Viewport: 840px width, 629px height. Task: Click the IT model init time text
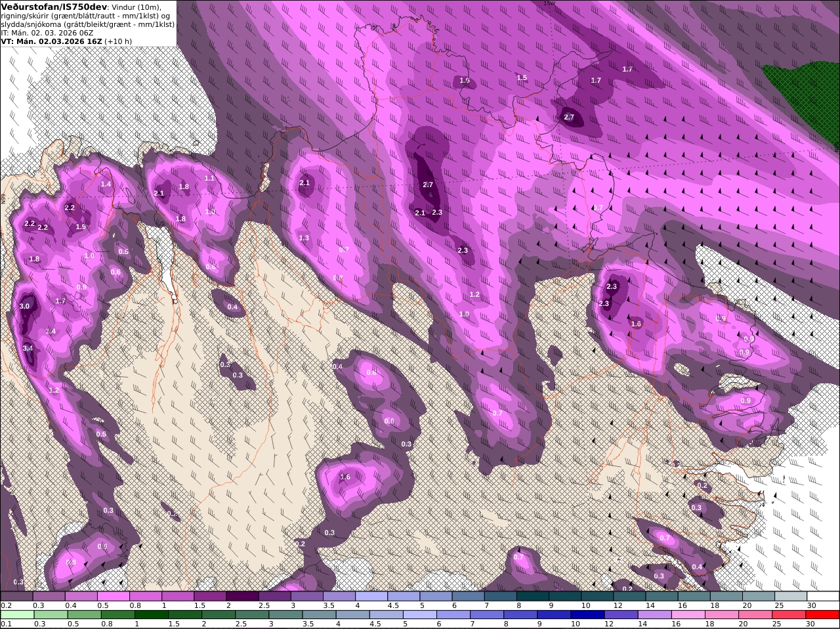coord(47,32)
